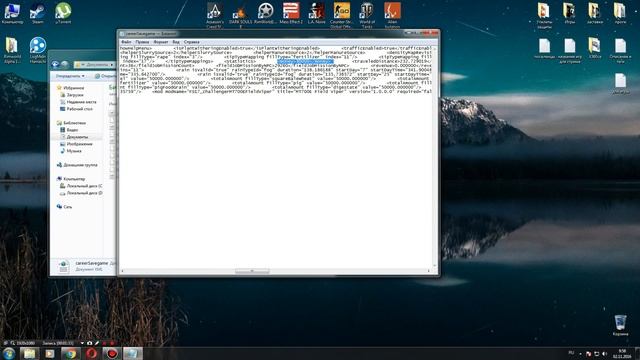Open the media player taskbar icon

click(x=50, y=353)
